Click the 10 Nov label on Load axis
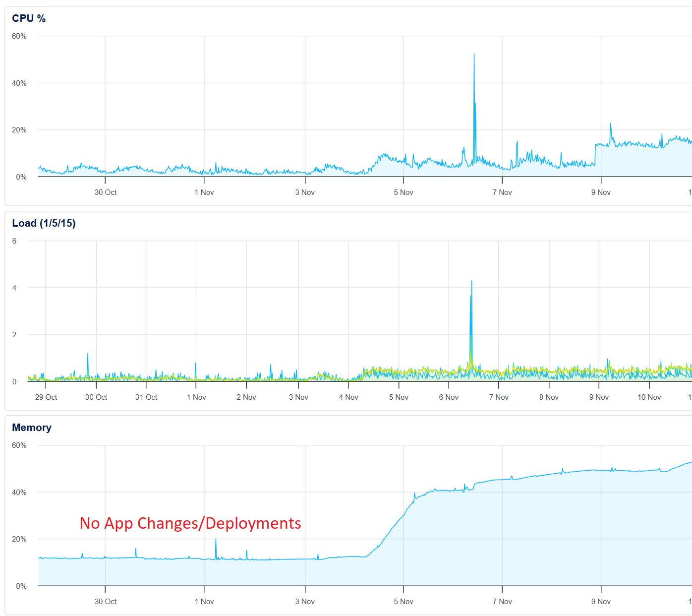The image size is (692, 616). (649, 397)
